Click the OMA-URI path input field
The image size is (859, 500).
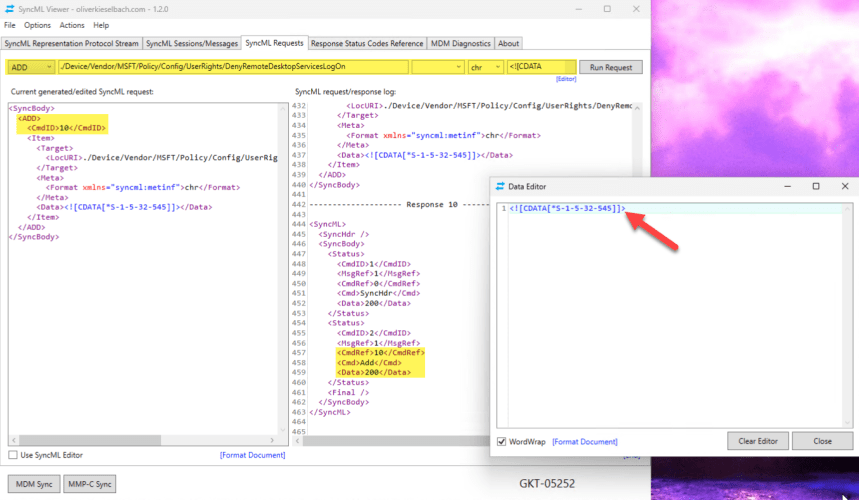232,67
